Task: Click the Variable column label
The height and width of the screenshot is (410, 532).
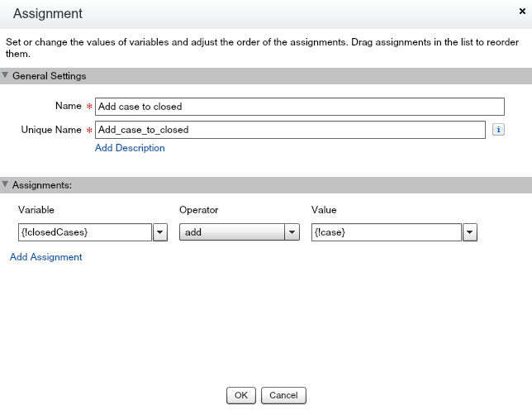Action: [x=36, y=210]
